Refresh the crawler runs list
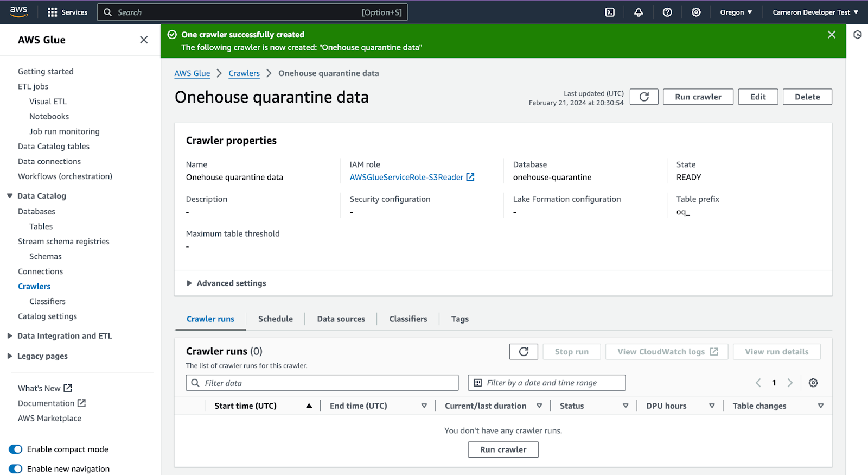This screenshot has width=868, height=475. [524, 352]
